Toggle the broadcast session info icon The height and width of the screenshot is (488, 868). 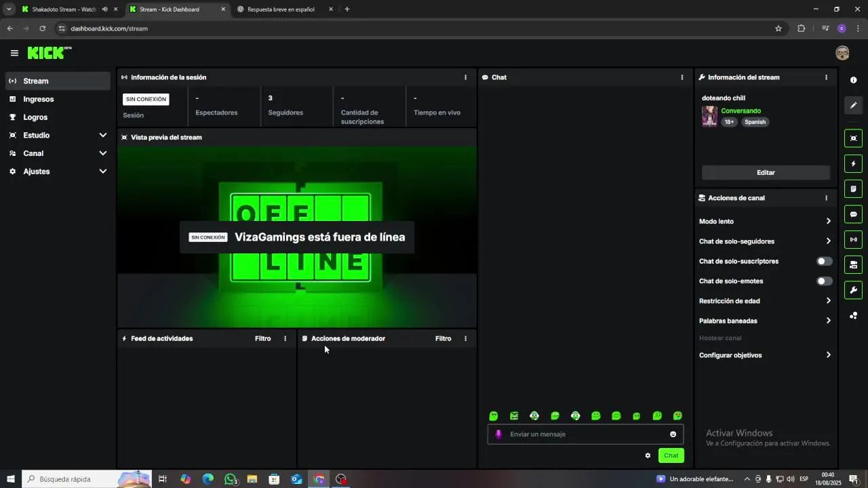coord(853,239)
